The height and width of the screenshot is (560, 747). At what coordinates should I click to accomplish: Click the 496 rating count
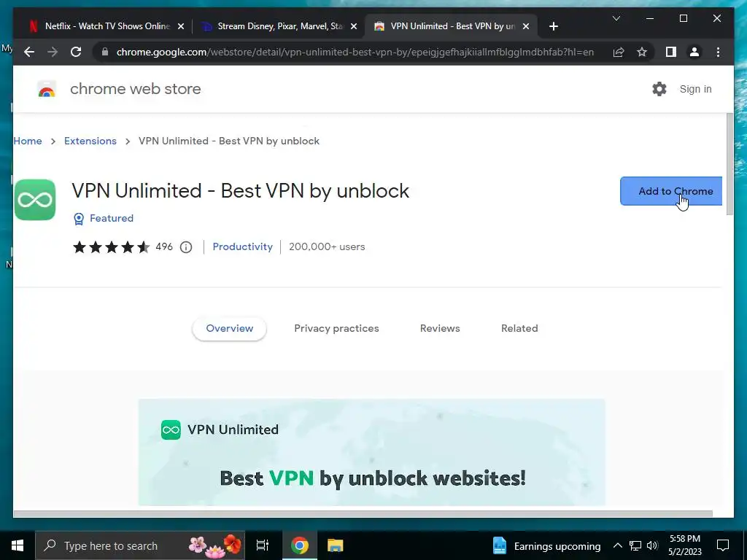point(164,246)
